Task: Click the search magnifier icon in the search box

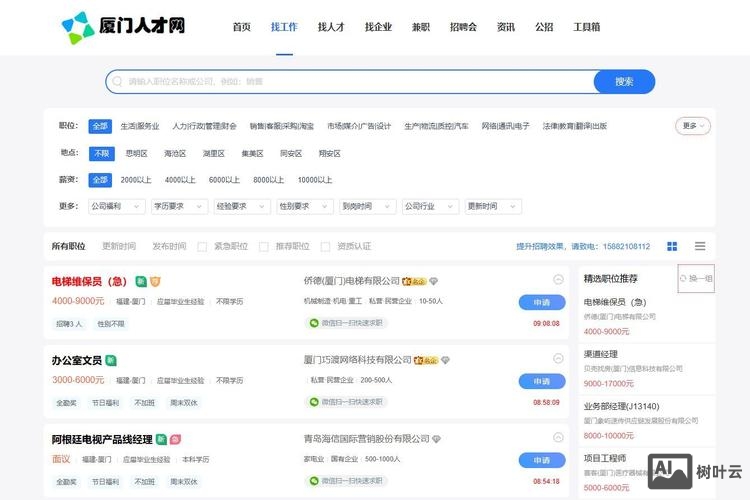Action: tap(117, 81)
